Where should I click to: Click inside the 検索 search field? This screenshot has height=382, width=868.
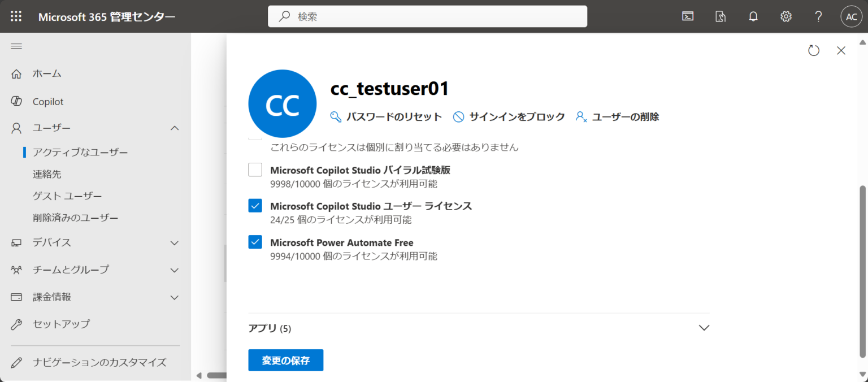(427, 16)
